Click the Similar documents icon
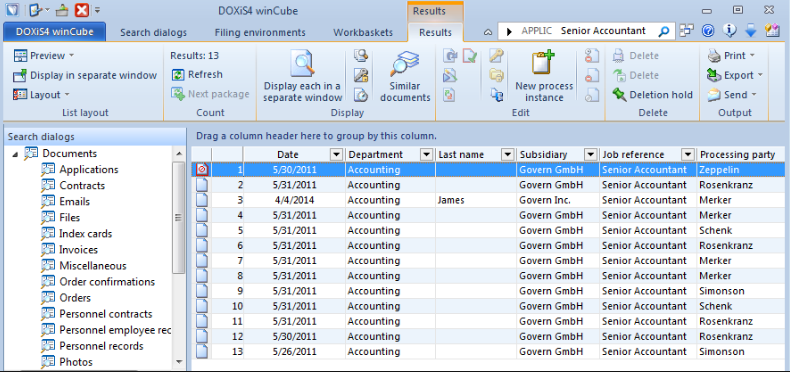The width and height of the screenshot is (790, 372). coord(405,64)
